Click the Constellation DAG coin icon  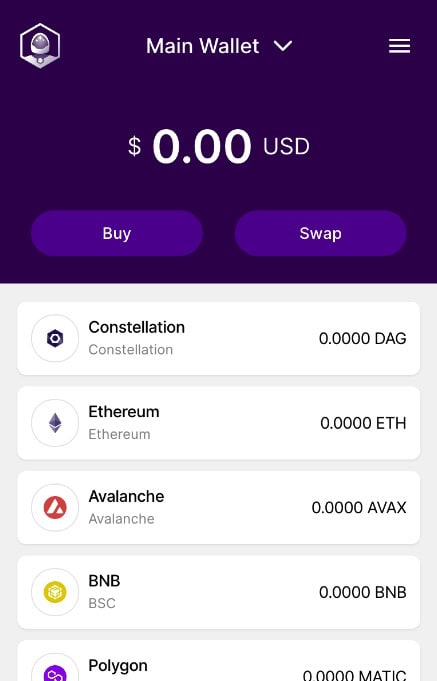[55, 338]
